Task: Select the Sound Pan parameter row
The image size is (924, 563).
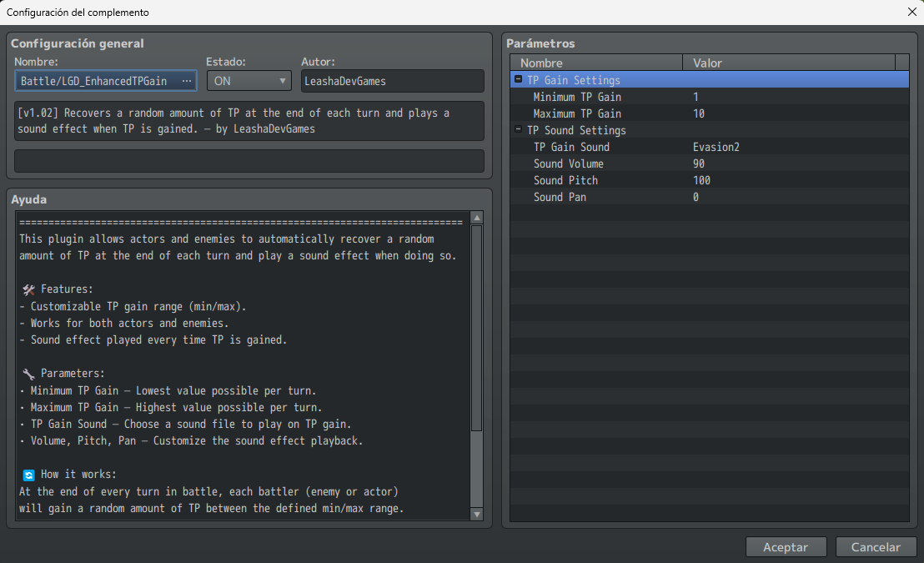Action: pos(710,197)
